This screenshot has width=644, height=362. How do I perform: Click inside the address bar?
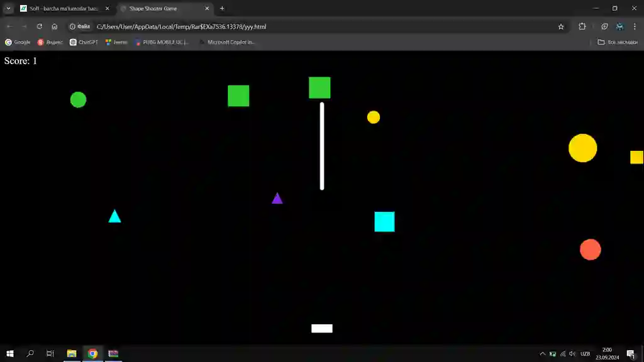252,26
